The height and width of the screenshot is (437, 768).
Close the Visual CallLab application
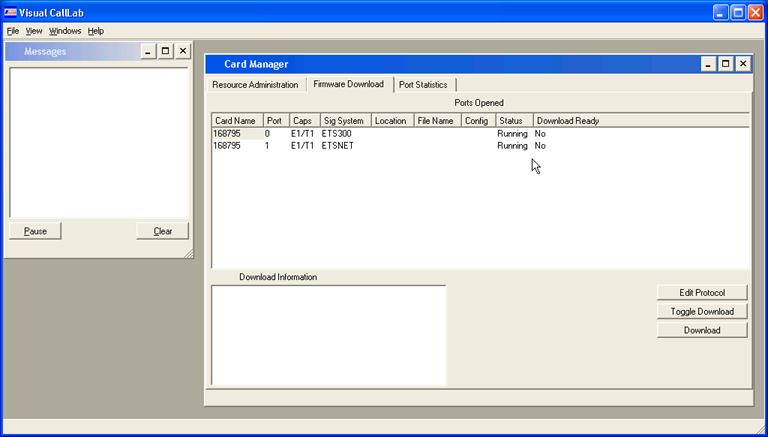tap(756, 12)
